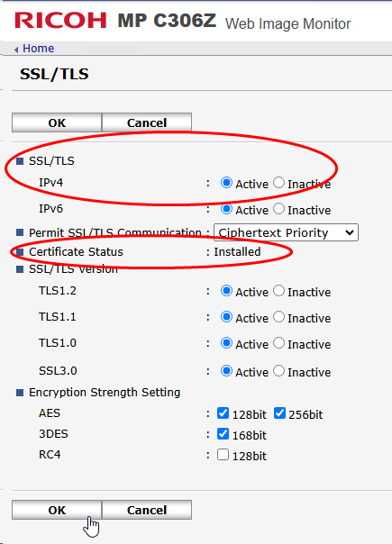Click the RICOH logo
This screenshot has width=392, height=544.
click(60, 20)
